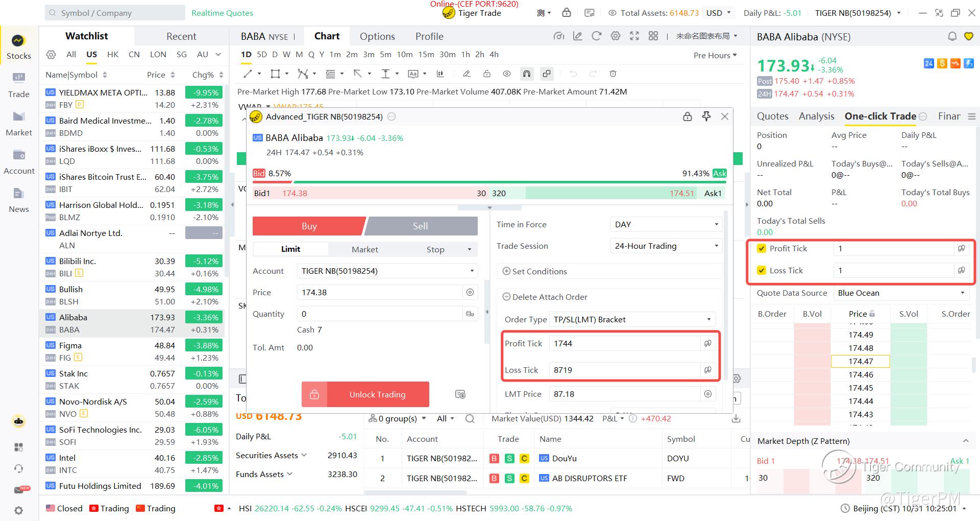The width and height of the screenshot is (980, 521).
Task: Open the robot assistant icon in the sidebar
Action: (x=19, y=421)
